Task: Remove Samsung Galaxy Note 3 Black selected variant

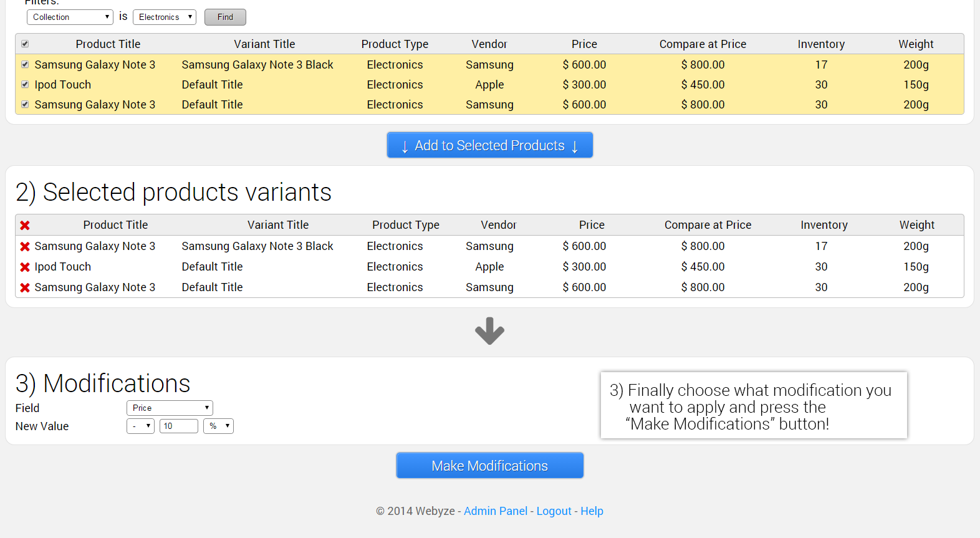Action: click(25, 247)
